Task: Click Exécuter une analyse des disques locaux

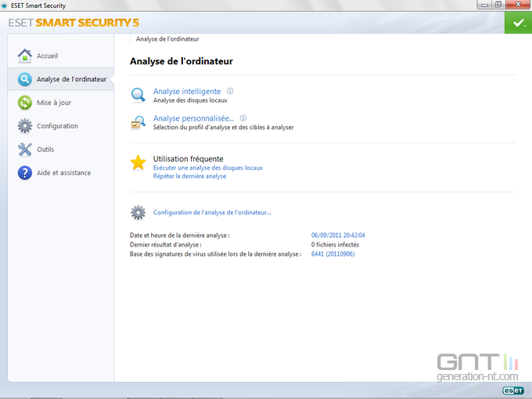Action: [207, 167]
